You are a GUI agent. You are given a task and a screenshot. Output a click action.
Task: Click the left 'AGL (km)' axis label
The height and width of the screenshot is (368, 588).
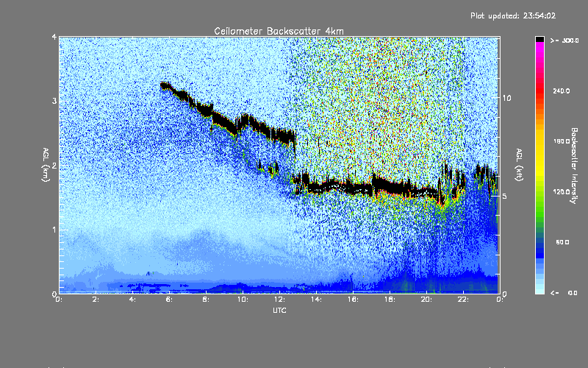tap(46, 165)
